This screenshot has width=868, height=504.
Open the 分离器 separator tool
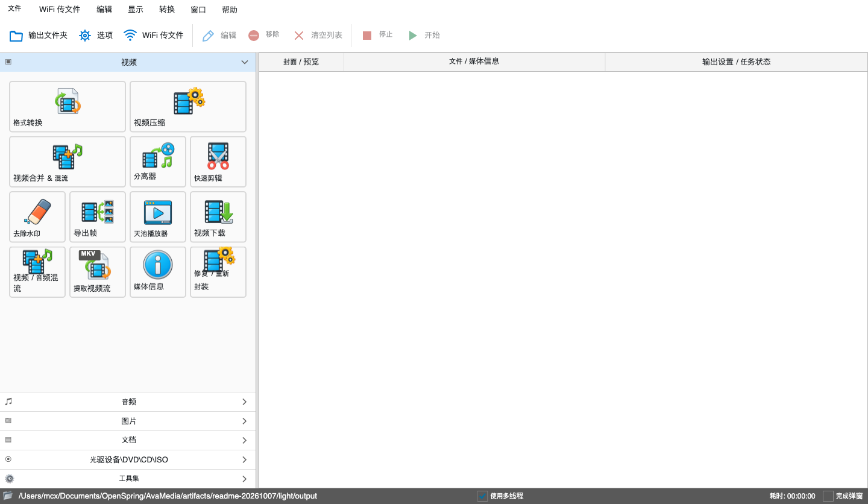[158, 162]
